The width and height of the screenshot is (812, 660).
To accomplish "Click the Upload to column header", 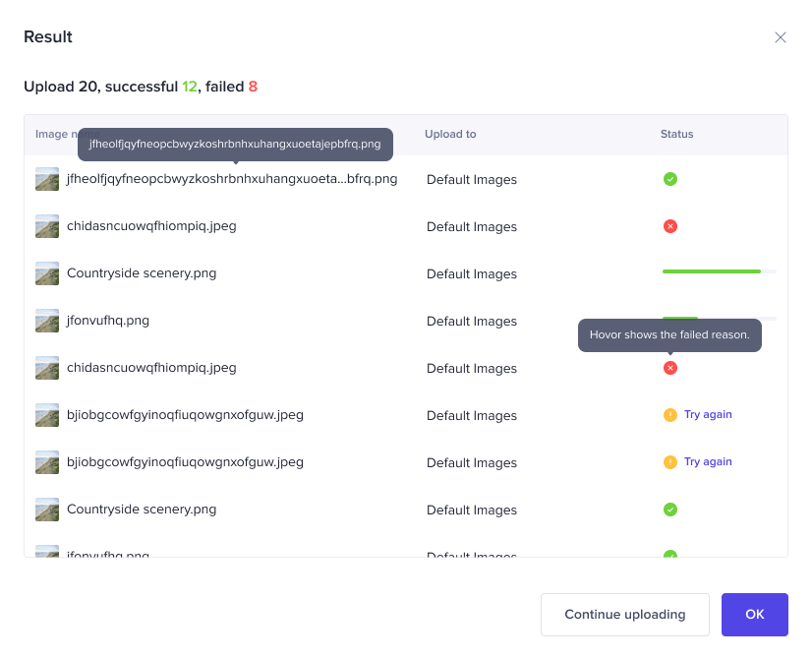I will [450, 134].
